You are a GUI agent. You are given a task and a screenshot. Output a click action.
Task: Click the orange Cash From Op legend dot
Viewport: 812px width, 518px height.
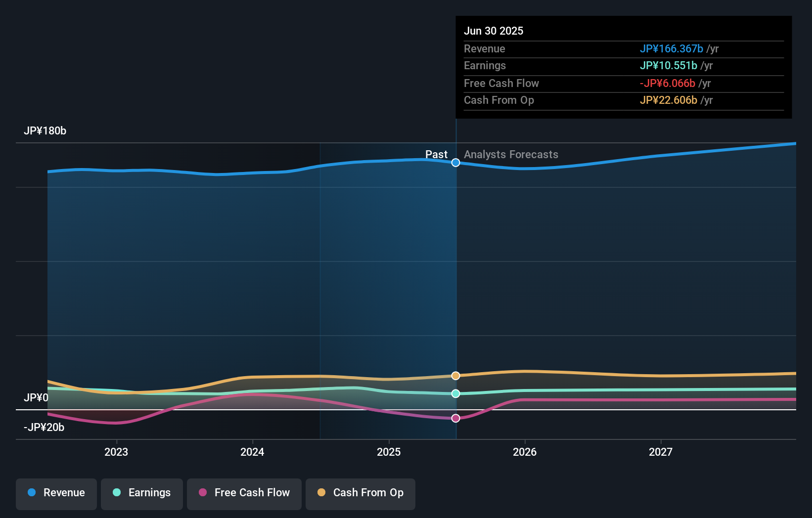click(x=322, y=493)
